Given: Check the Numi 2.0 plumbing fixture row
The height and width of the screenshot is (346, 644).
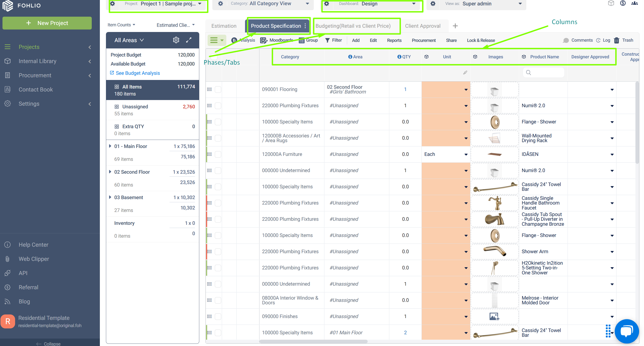Looking at the screenshot, I should click(218, 105).
